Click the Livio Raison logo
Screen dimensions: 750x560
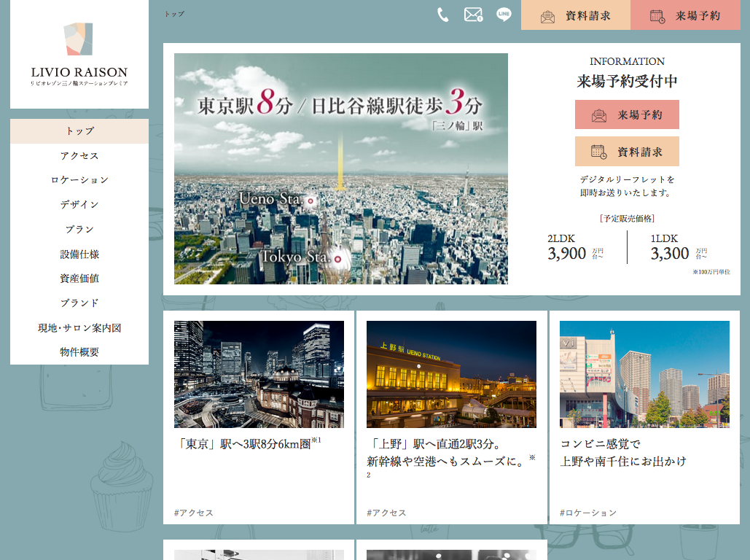(x=79, y=55)
